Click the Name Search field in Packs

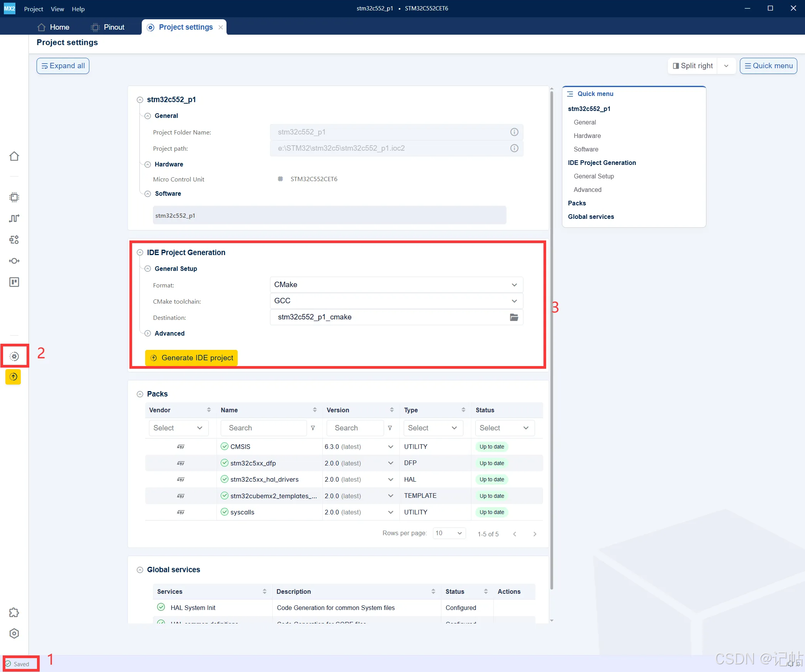tap(264, 428)
